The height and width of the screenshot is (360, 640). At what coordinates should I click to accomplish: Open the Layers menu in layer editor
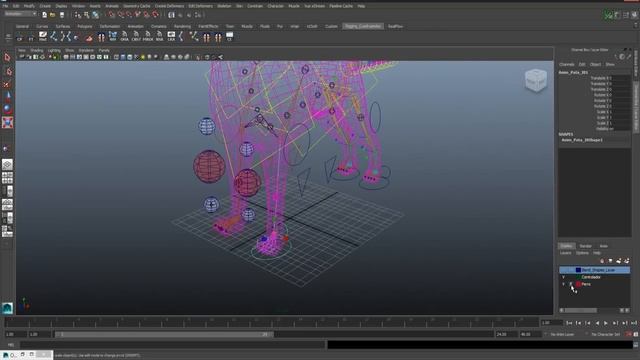(x=565, y=253)
